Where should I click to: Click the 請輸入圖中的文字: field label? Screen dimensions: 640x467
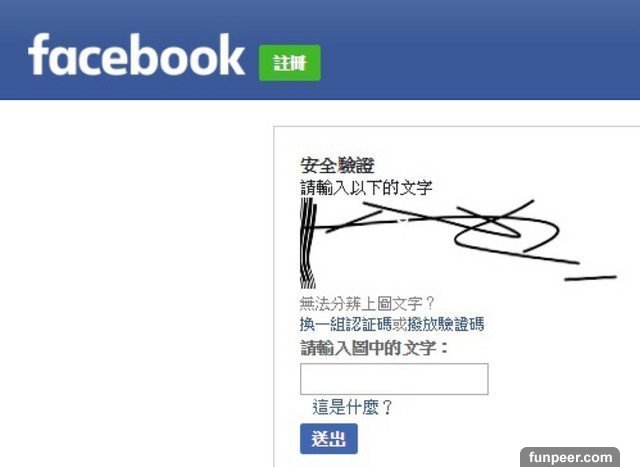pyautogui.click(x=374, y=348)
